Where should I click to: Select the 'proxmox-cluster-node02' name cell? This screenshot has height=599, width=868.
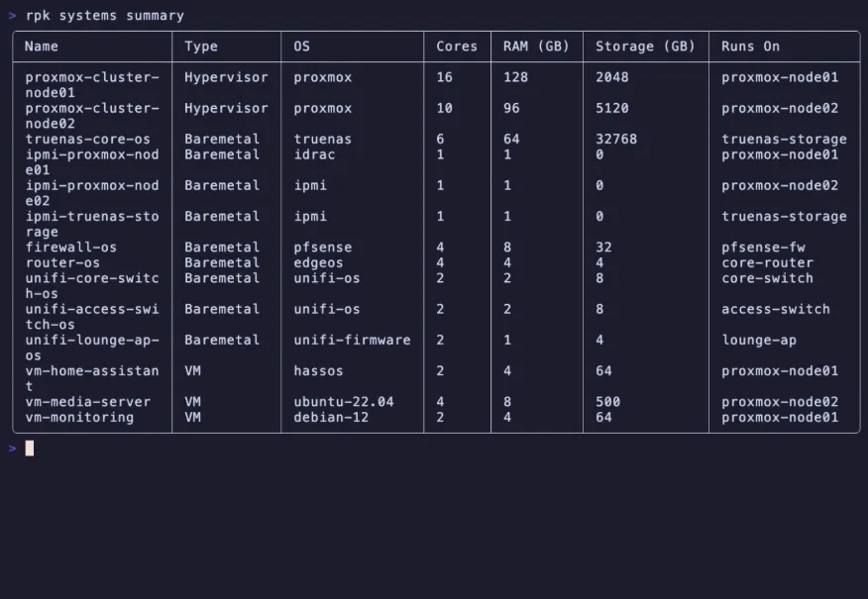point(92,116)
